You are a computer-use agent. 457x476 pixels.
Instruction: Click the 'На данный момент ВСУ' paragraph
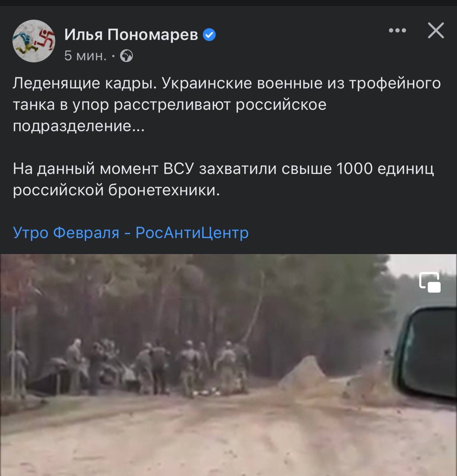223,180
